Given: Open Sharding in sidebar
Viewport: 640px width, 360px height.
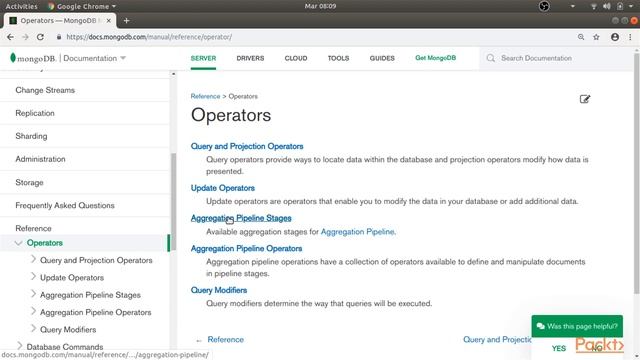Looking at the screenshot, I should click(x=31, y=136).
